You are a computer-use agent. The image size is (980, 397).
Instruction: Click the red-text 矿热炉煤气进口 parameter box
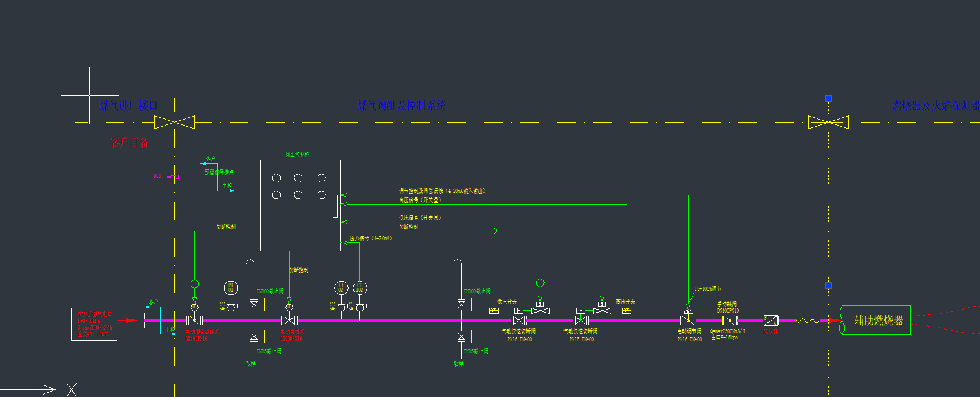94,324
